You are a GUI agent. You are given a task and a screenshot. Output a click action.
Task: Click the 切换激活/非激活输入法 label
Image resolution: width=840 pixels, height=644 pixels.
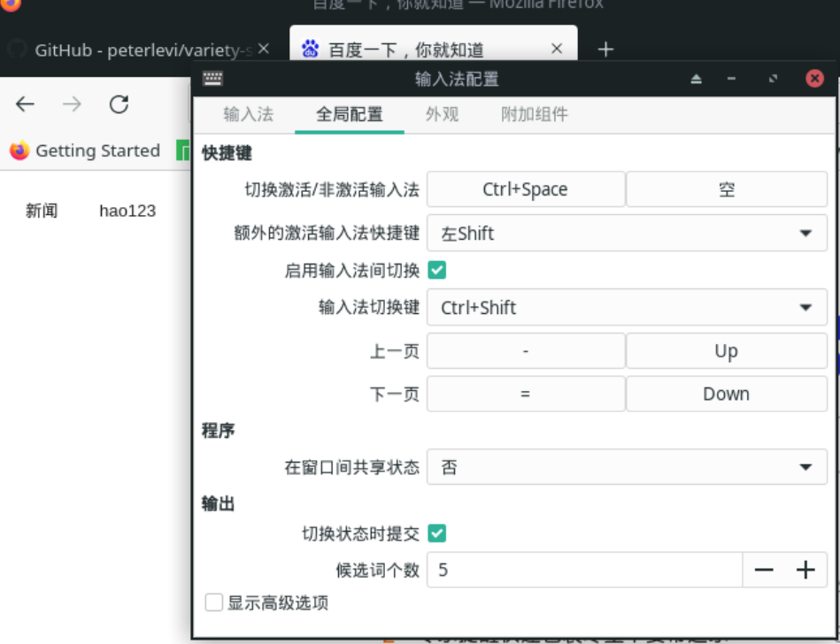[x=332, y=189]
